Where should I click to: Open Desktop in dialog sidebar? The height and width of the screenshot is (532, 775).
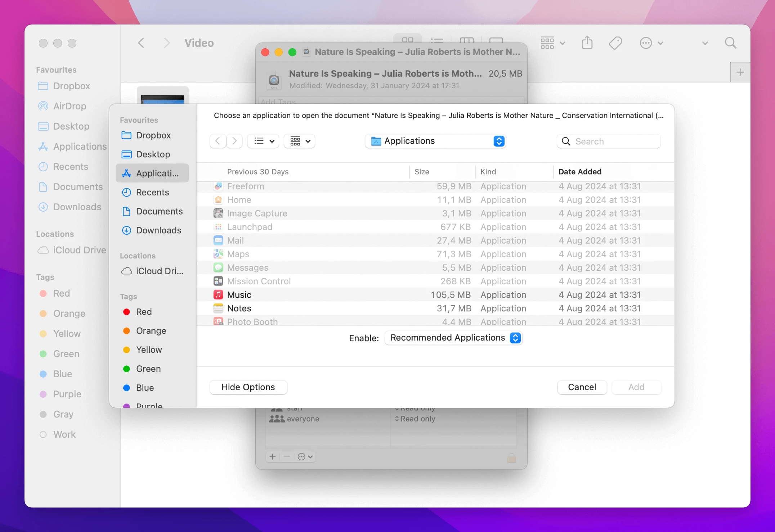click(x=153, y=154)
